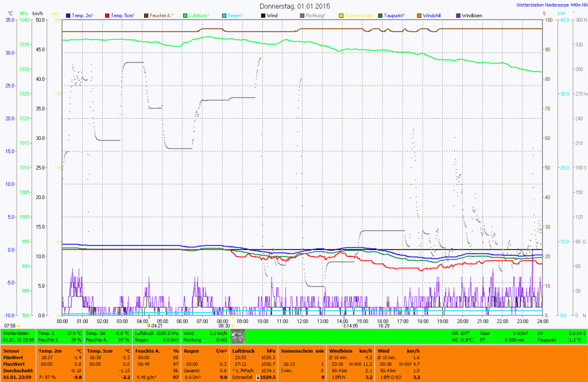Toggle the Sonnenschein series legend label
588x382 pixels.
click(x=359, y=14)
